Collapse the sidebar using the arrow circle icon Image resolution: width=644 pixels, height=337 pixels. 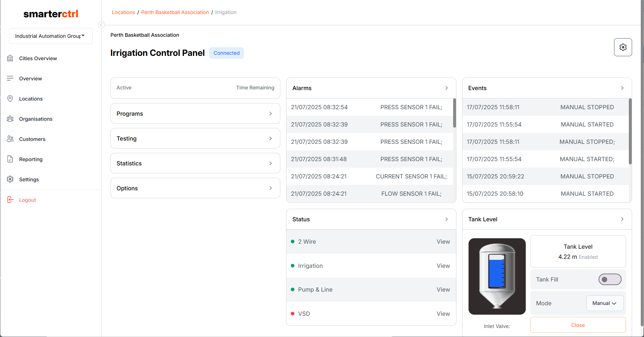(101, 25)
